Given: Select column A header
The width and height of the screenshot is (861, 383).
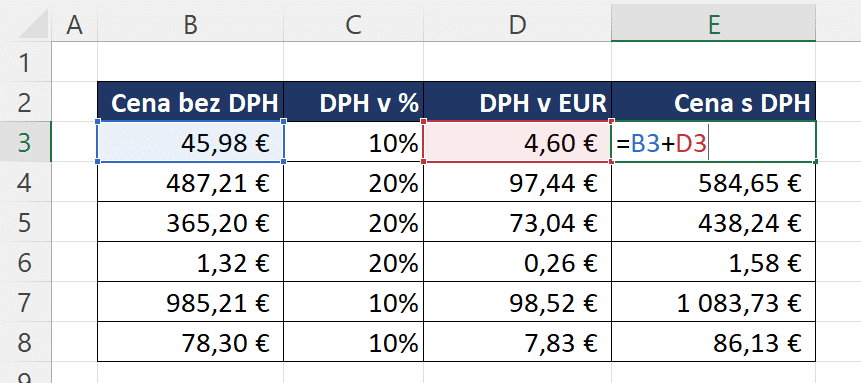Looking at the screenshot, I should point(75,24).
